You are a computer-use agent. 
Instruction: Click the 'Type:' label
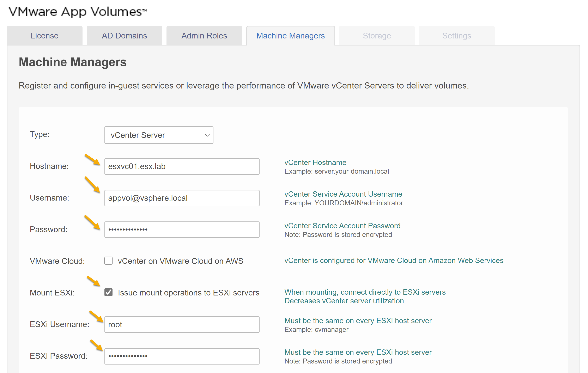pos(40,134)
